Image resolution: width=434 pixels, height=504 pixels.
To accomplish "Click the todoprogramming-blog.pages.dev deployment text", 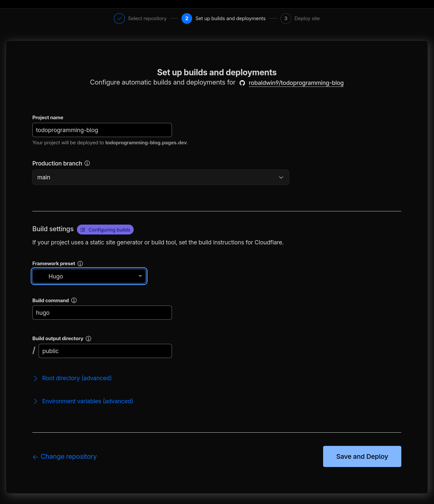I will [146, 143].
